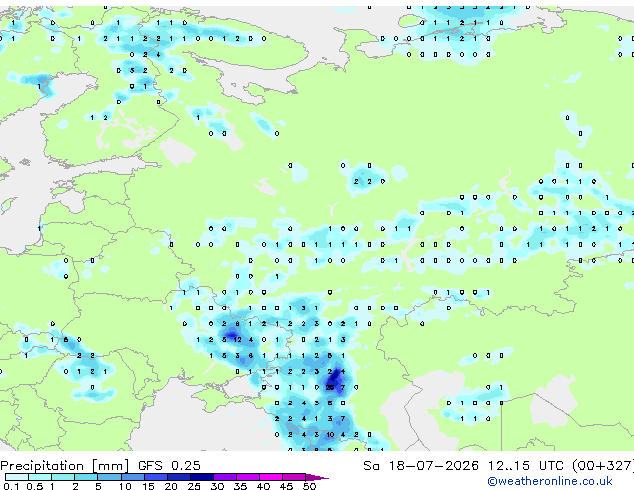Click the '35' legend scale label

point(240,486)
